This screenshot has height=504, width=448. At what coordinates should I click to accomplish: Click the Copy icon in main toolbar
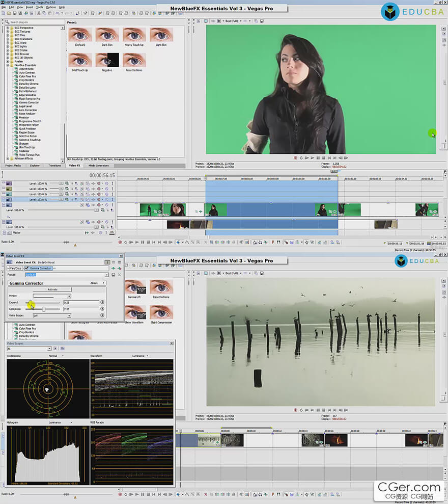pyautogui.click(x=44, y=13)
